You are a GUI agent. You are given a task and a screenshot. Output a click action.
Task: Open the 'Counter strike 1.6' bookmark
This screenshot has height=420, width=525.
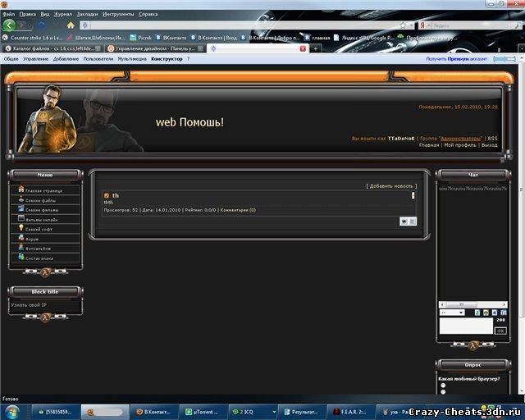pyautogui.click(x=33, y=38)
